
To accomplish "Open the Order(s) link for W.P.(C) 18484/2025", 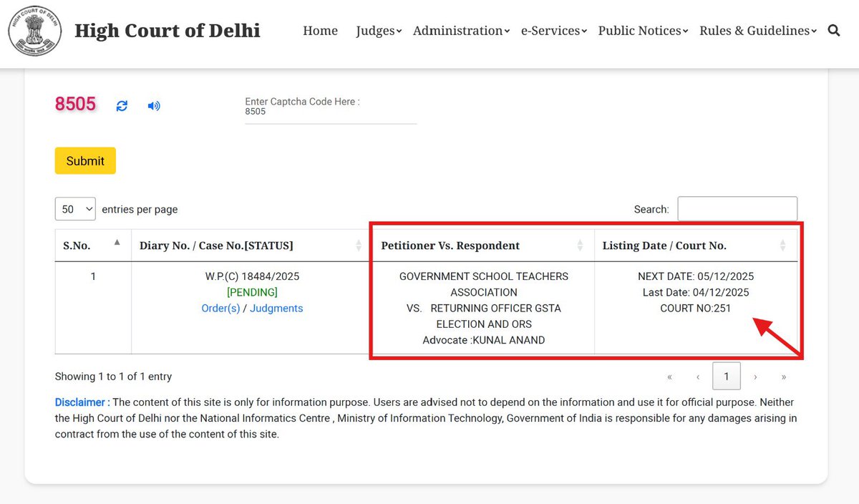I will [220, 309].
